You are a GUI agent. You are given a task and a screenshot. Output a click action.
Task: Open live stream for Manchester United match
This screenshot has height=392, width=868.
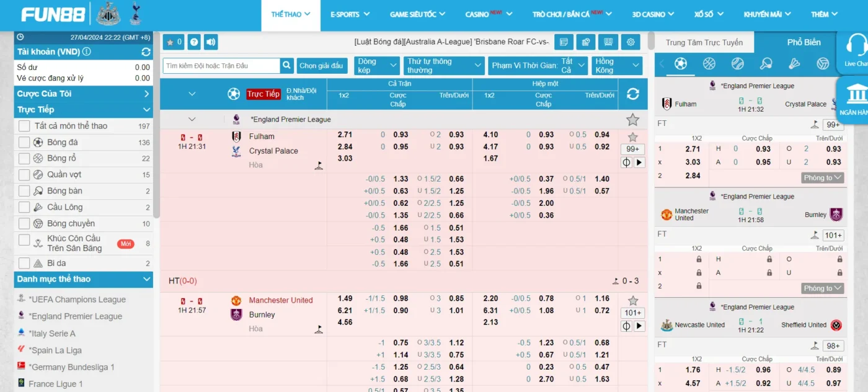639,326
